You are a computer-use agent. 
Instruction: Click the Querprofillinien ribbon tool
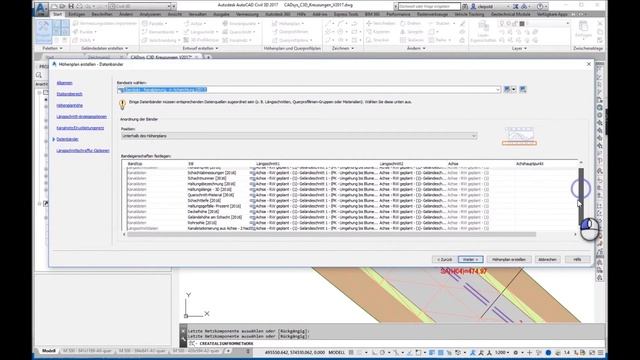(x=290, y=32)
